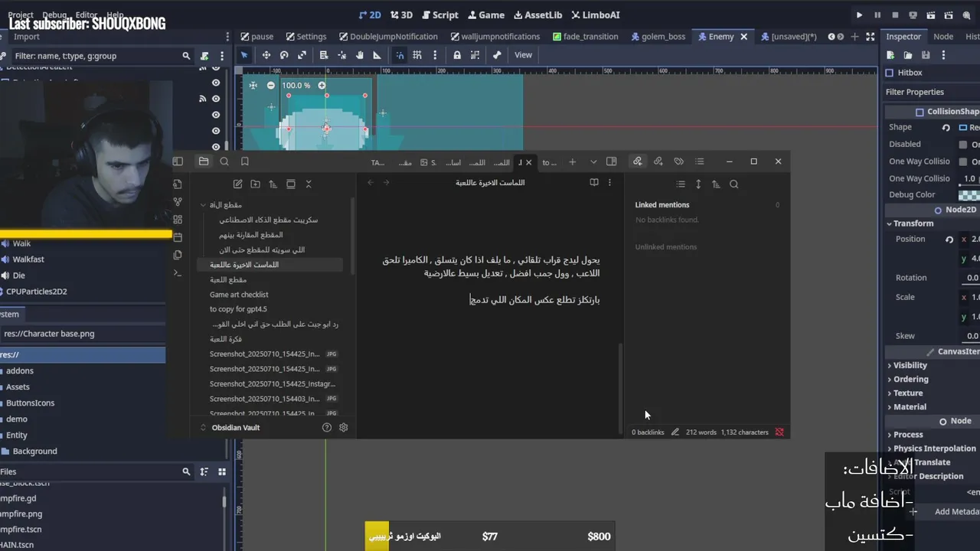Open the viewport View menu
Screen dimensions: 980x551
coord(523,55)
